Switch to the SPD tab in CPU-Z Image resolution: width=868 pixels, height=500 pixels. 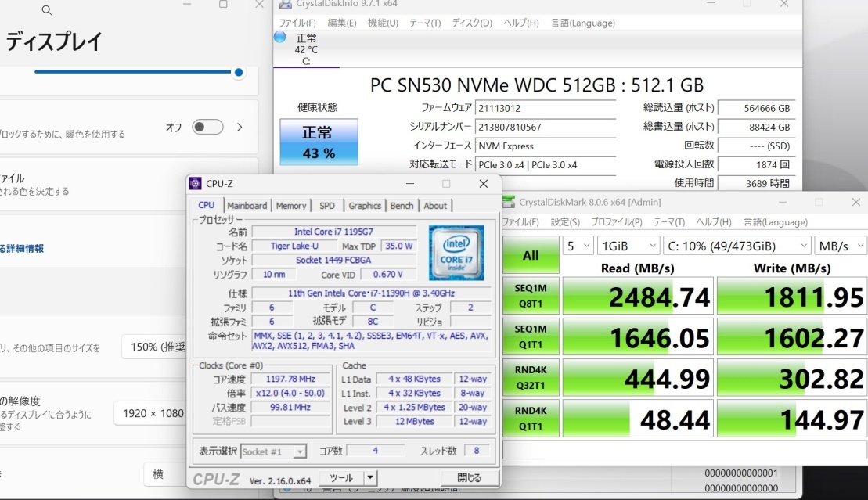pos(327,205)
